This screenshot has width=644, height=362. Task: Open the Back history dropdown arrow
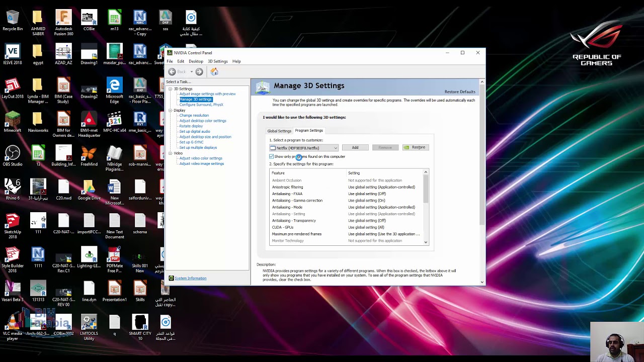[191, 72]
